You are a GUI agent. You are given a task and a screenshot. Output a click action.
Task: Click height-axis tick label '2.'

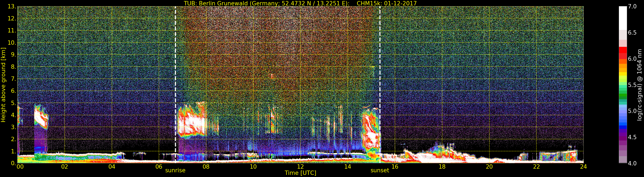(x=14, y=139)
